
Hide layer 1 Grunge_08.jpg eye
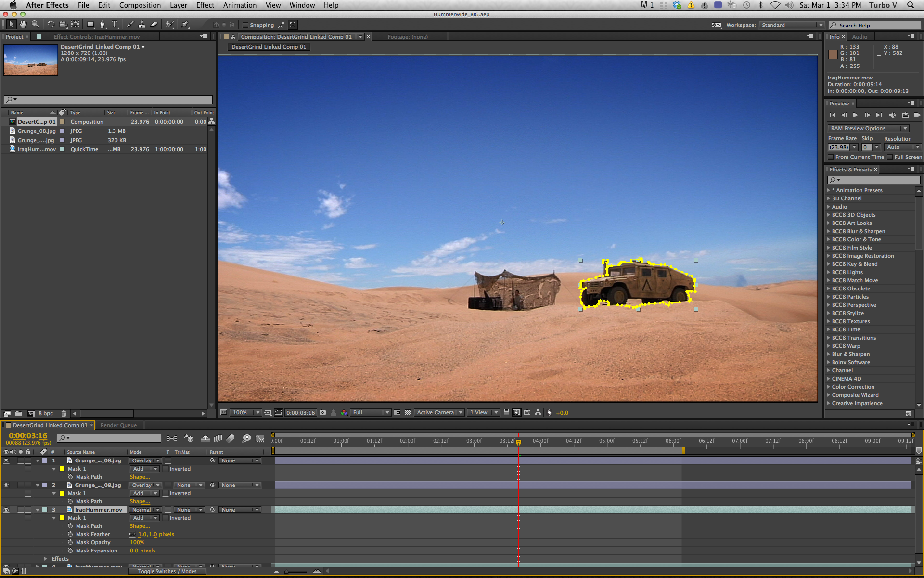pos(6,461)
